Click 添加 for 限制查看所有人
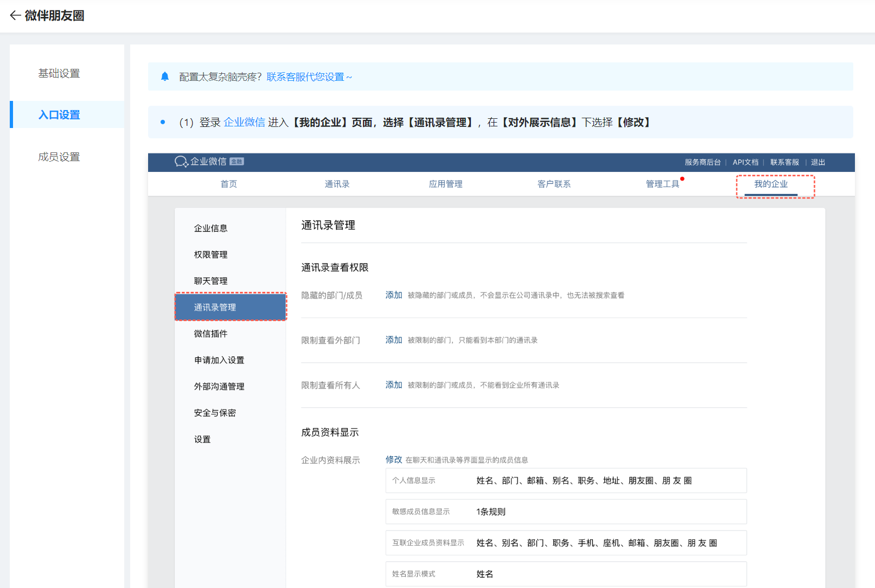The height and width of the screenshot is (588, 875). click(393, 385)
